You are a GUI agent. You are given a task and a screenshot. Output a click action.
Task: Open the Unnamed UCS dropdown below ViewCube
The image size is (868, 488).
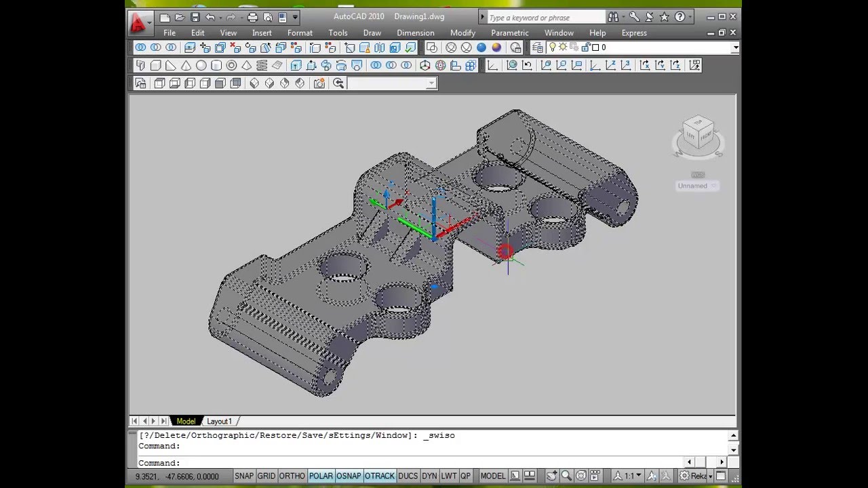697,186
